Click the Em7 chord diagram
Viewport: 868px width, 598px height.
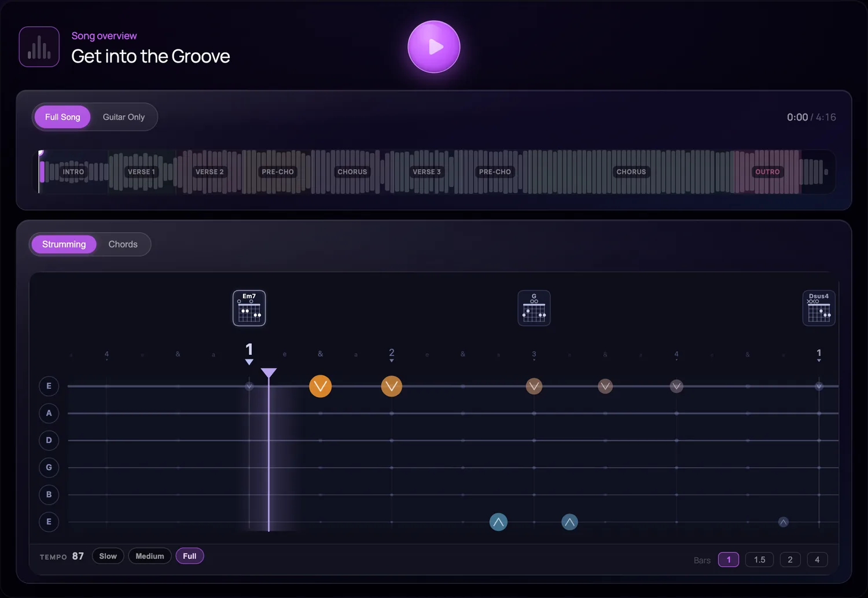coord(249,308)
